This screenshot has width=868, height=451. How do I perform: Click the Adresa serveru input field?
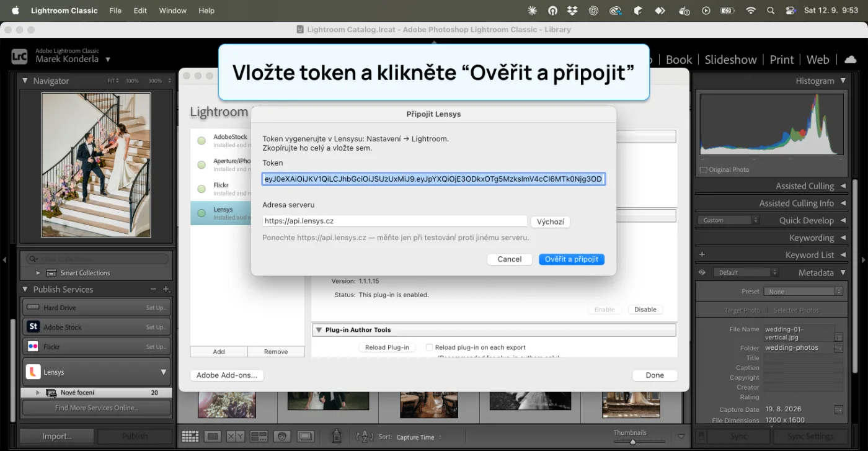[x=395, y=221]
